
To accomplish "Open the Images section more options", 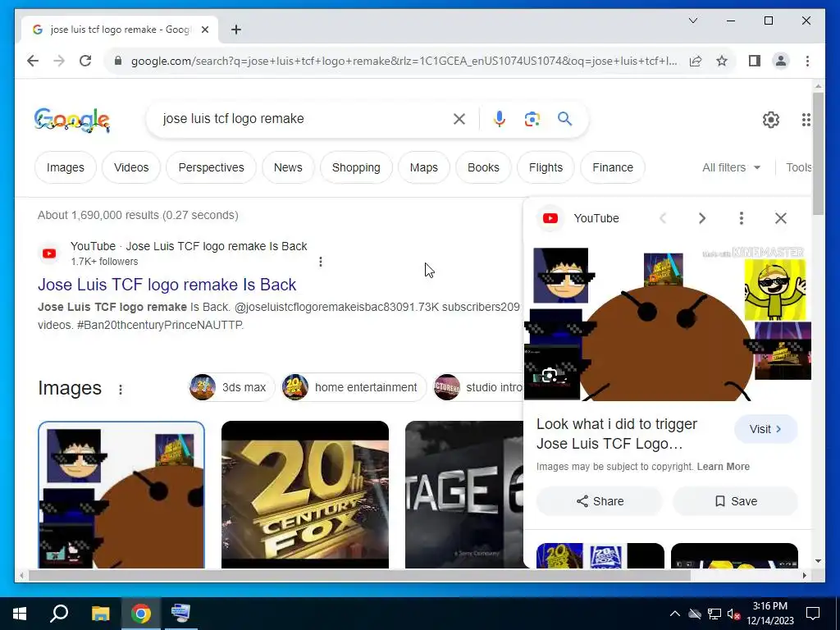I will pyautogui.click(x=121, y=390).
